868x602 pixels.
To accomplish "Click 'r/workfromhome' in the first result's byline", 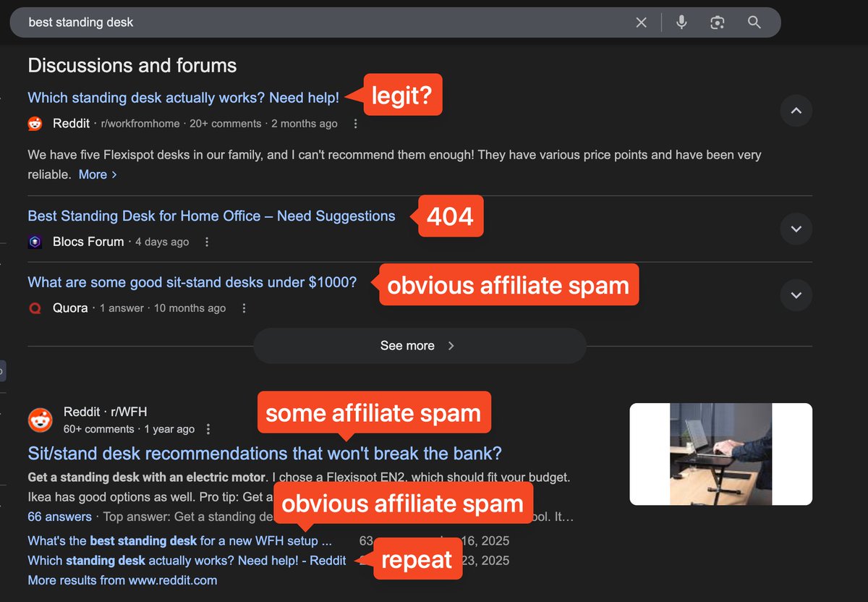I will point(140,124).
